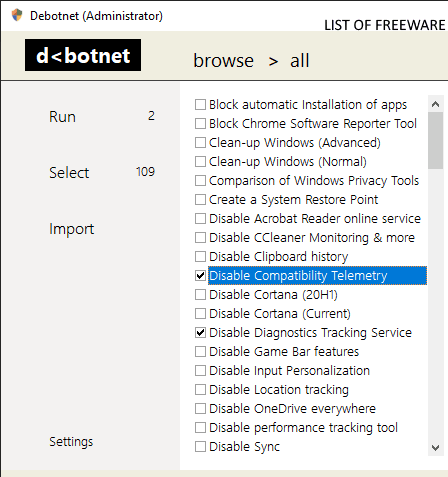
Task: Check Disable Location tracking
Action: 200,389
